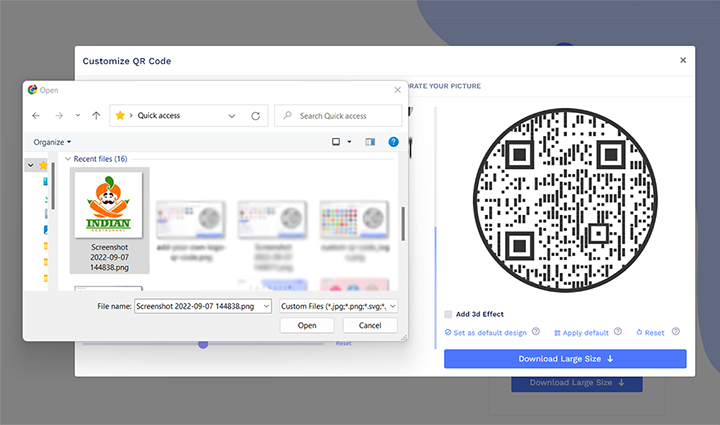Click help icon beside Apply default
720x425 pixels.
pyautogui.click(x=620, y=332)
